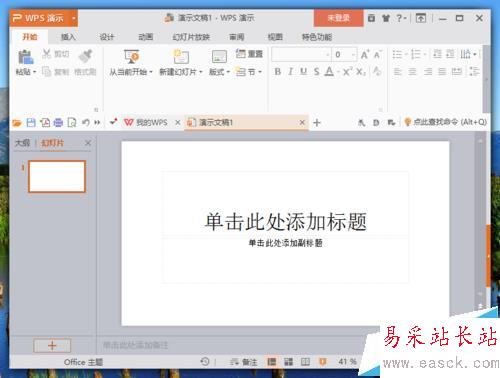Export to PDF icon in quick toolbar
The width and height of the screenshot is (500, 378).
pyautogui.click(x=45, y=123)
